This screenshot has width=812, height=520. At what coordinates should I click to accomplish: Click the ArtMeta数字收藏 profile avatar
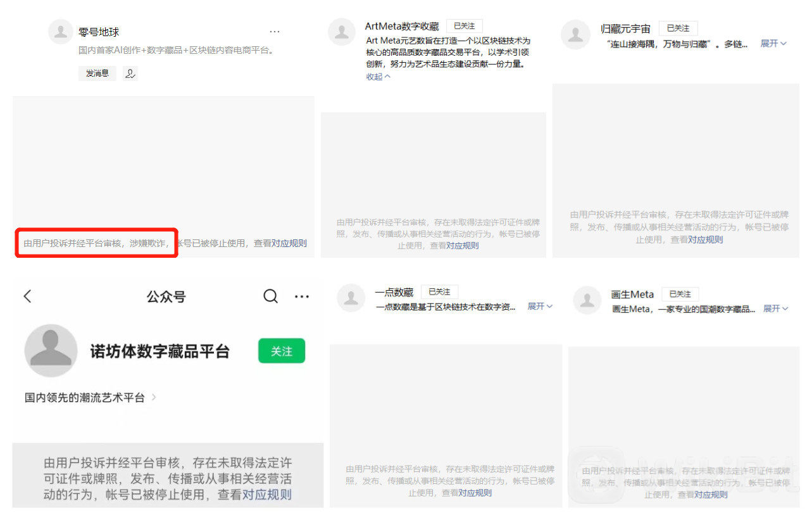pyautogui.click(x=341, y=32)
